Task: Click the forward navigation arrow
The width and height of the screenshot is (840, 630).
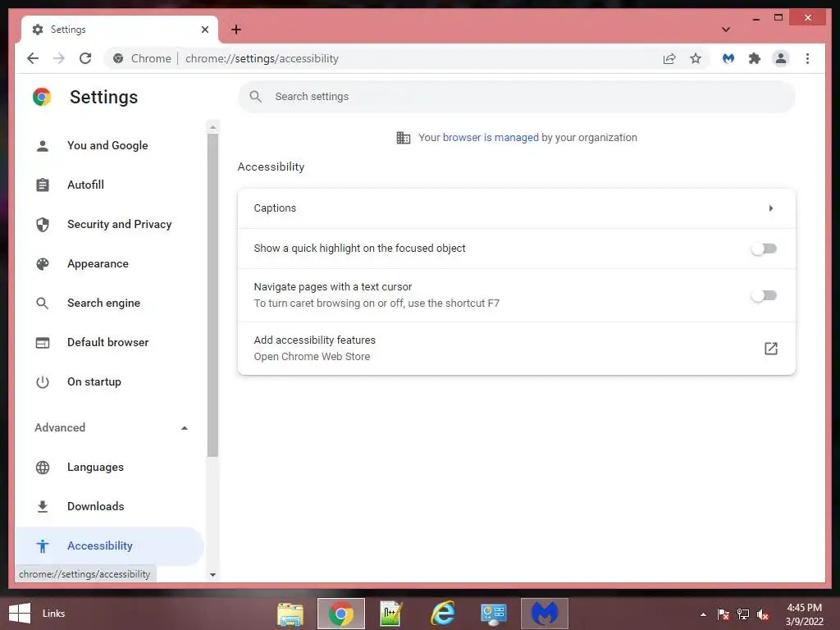Action: point(59,58)
